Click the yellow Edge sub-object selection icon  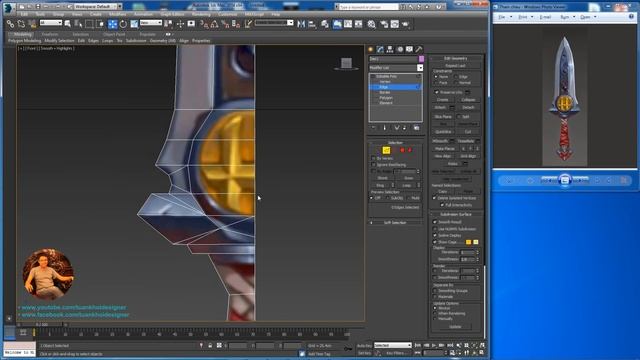386,151
